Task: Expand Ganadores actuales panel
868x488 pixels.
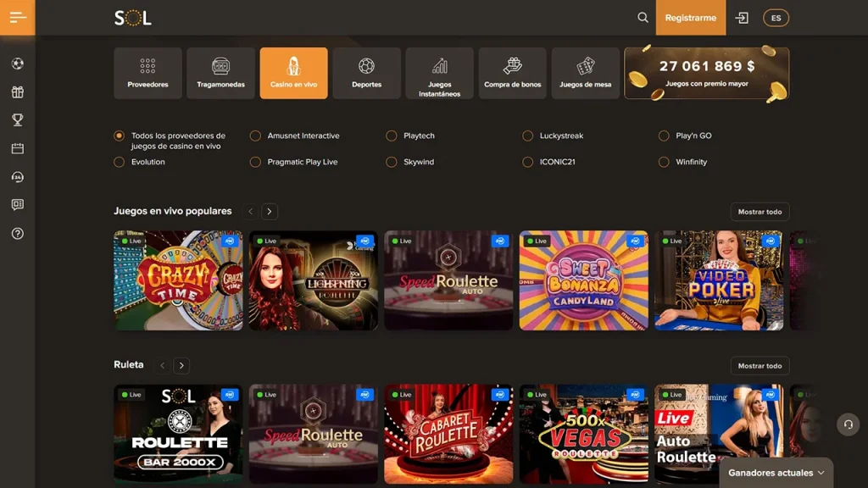Action: pos(776,473)
